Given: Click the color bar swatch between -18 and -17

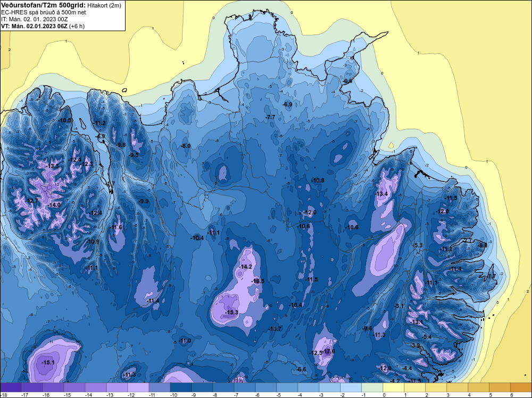Looking at the screenshot, I should [x=11, y=387].
